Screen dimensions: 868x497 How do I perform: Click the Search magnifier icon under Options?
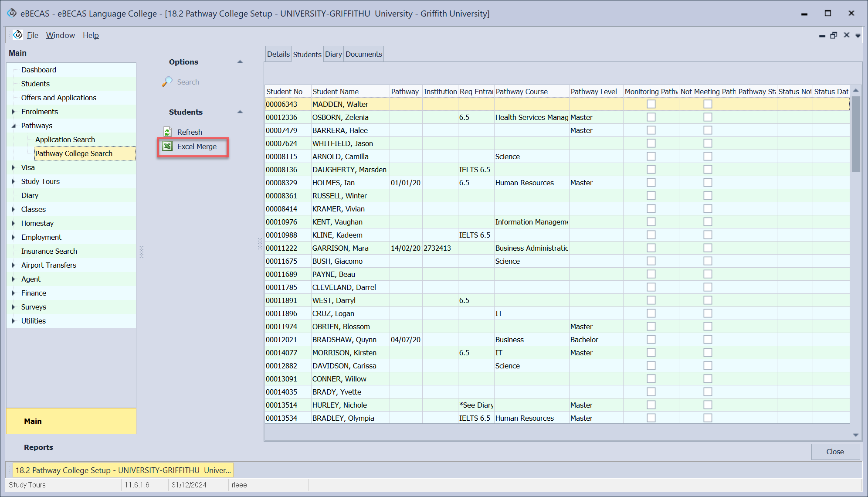click(x=167, y=82)
